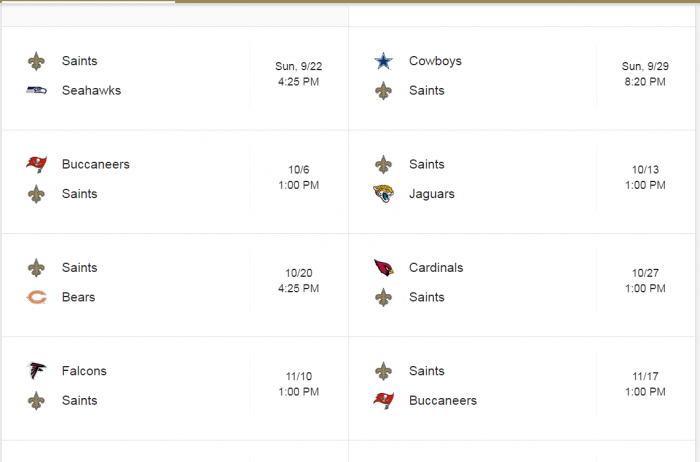Click the Sun, 9/22 4:25 PM game time
700x462 pixels.
click(299, 75)
